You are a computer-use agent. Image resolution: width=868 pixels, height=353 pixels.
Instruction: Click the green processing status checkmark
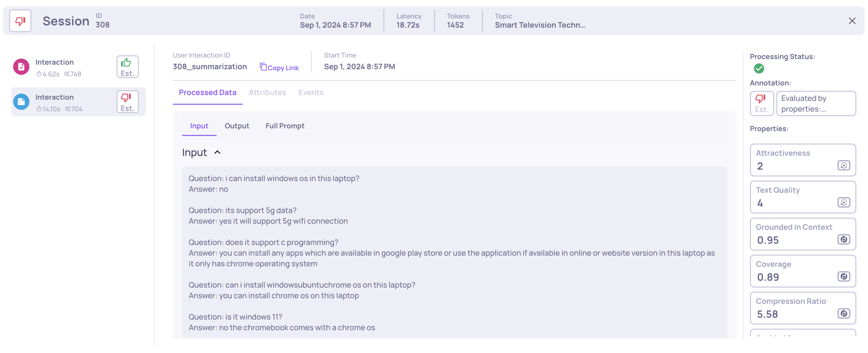tap(759, 69)
